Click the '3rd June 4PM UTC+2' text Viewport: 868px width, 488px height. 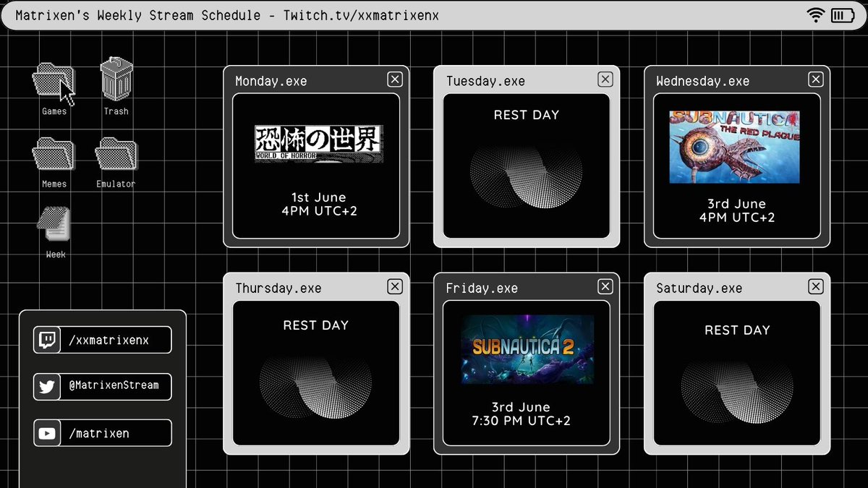point(737,210)
